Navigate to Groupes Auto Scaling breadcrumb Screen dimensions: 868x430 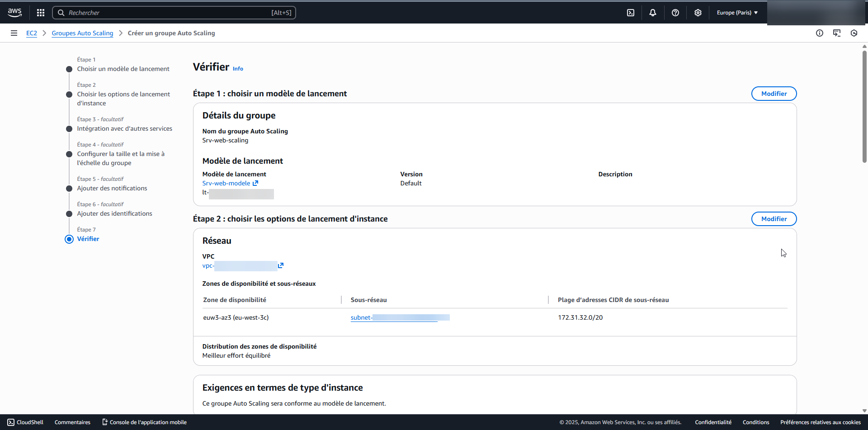tap(82, 33)
